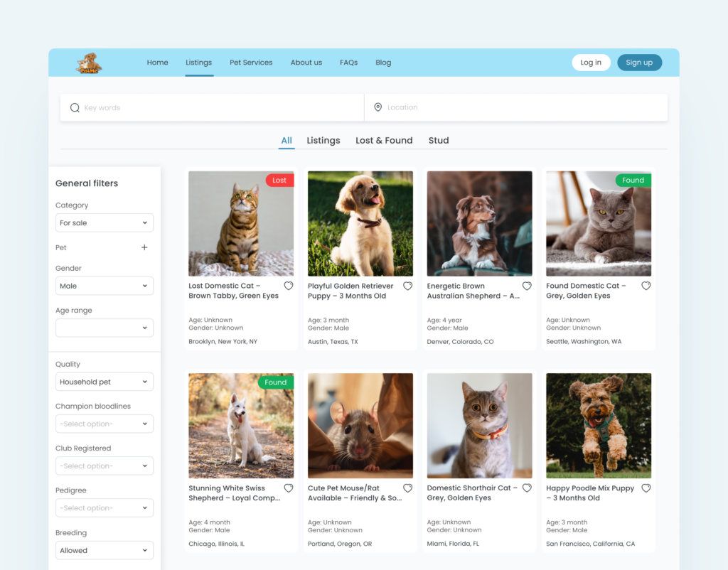The width and height of the screenshot is (728, 570).
Task: Open the Australian Shepherd photo
Action: pos(480,224)
